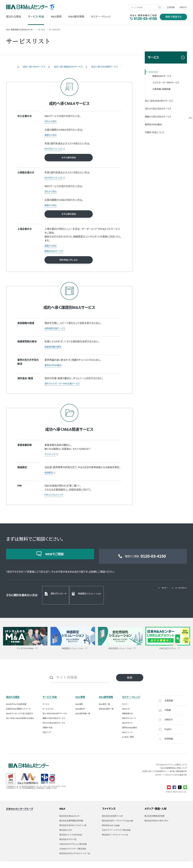Open the 日本M&Aセンターグループ footer link
Screen dimensions: 193x868
(x=20, y=809)
